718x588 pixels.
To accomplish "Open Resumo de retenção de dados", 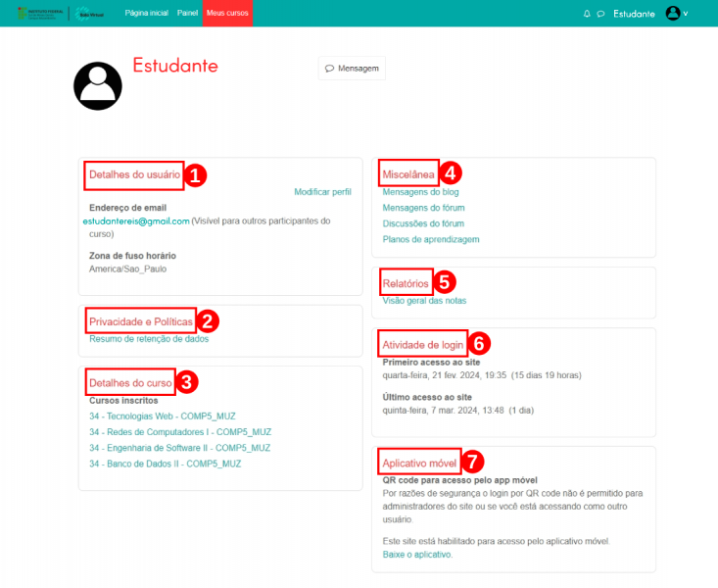I will [149, 339].
